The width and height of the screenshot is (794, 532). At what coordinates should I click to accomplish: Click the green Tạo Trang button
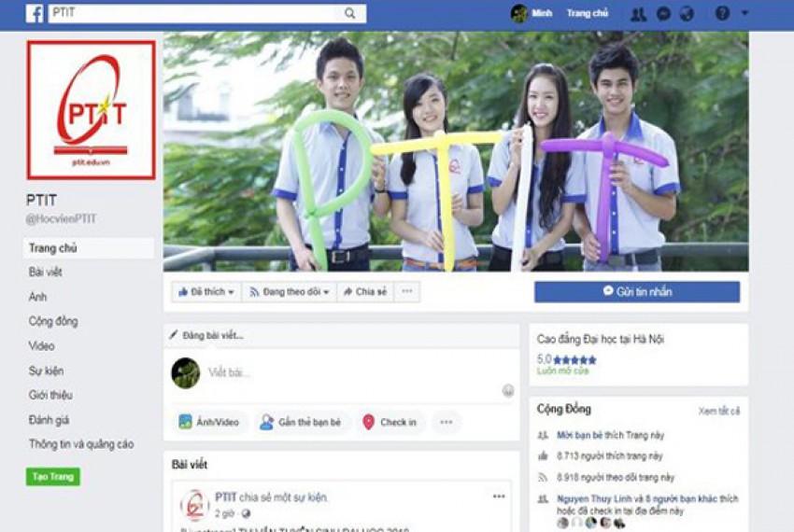pyautogui.click(x=52, y=476)
